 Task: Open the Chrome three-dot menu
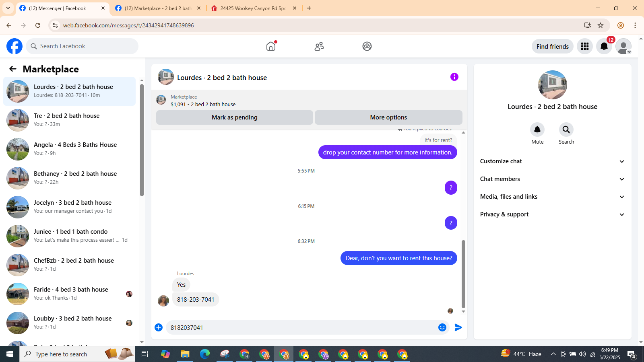tap(635, 25)
